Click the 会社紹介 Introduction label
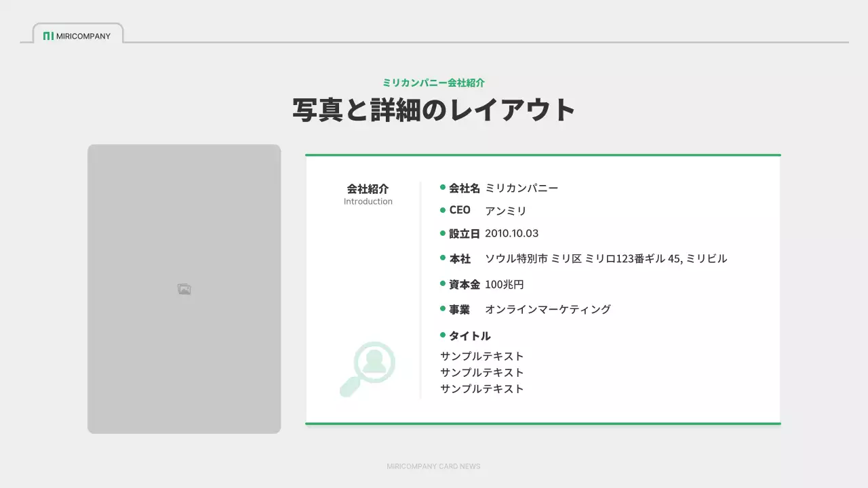Image resolution: width=868 pixels, height=488 pixels. [368, 194]
